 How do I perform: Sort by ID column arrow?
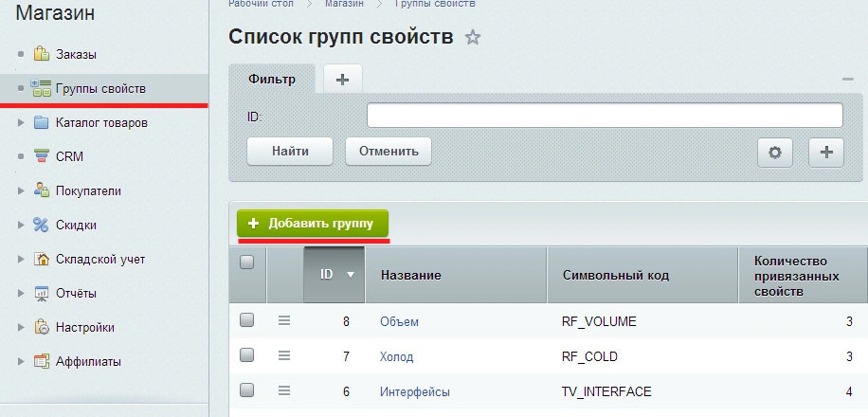point(350,275)
